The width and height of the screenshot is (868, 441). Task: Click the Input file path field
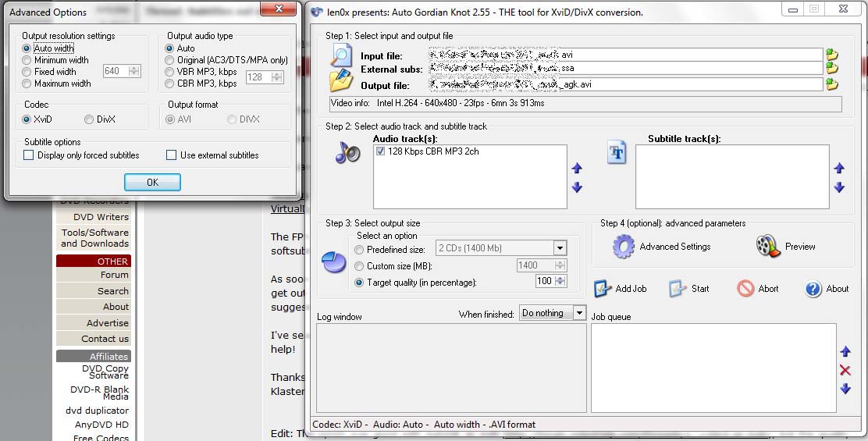click(x=626, y=55)
